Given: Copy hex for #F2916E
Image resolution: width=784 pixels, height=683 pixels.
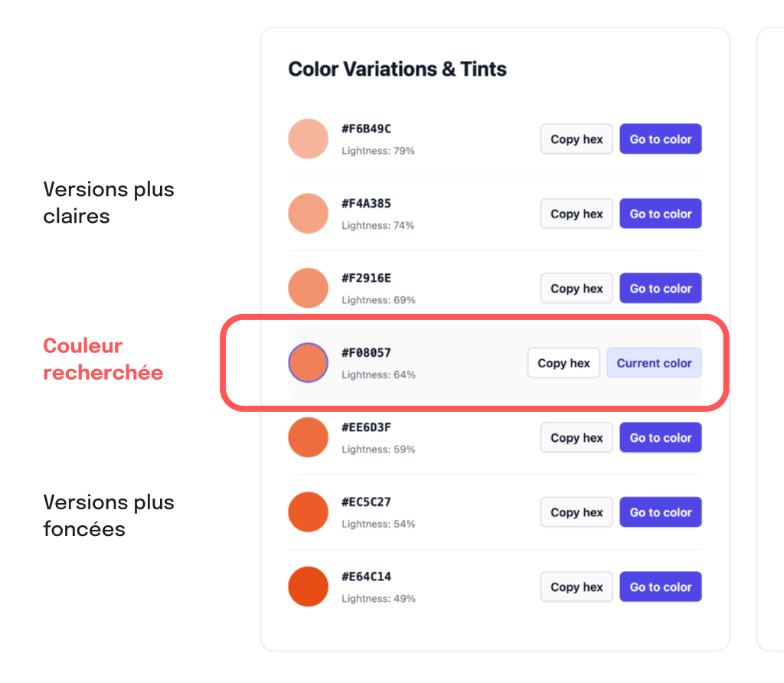Looking at the screenshot, I should coord(576,288).
